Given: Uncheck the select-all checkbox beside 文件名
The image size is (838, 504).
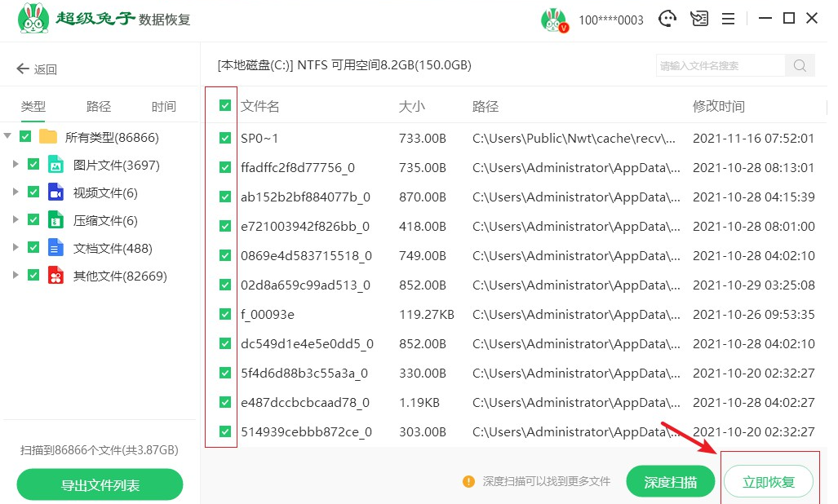Looking at the screenshot, I should coord(225,105).
